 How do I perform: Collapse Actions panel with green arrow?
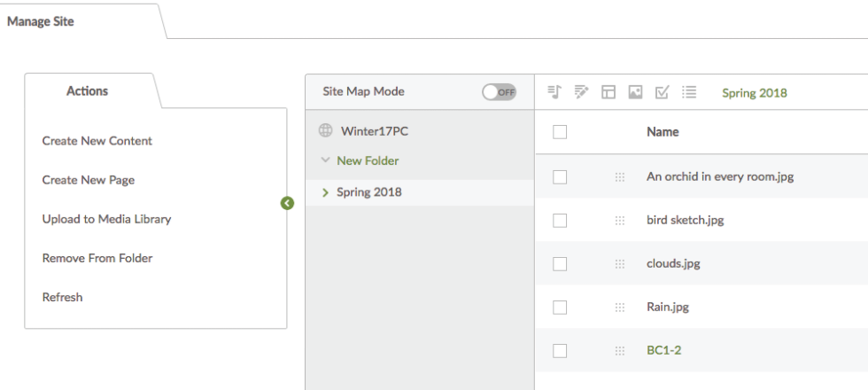pyautogui.click(x=286, y=203)
